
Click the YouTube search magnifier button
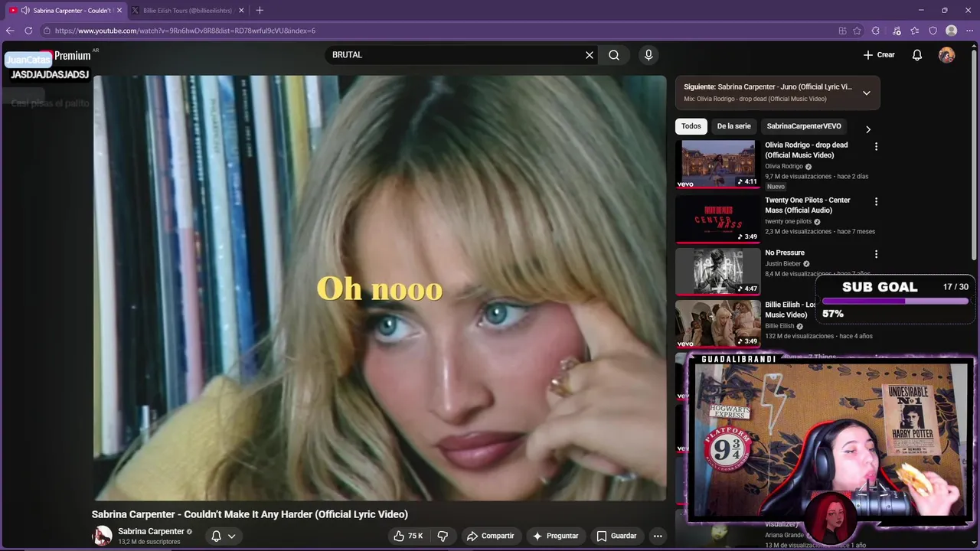point(614,55)
